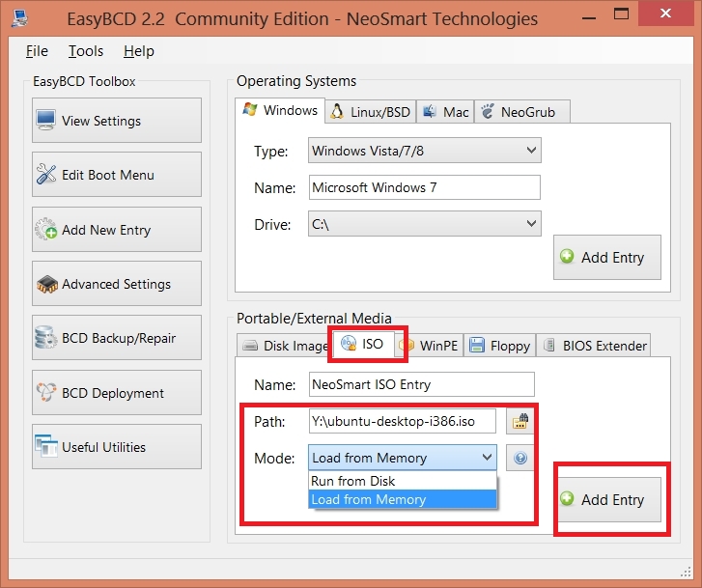Add Entry in Operating Systems section

[x=607, y=257]
